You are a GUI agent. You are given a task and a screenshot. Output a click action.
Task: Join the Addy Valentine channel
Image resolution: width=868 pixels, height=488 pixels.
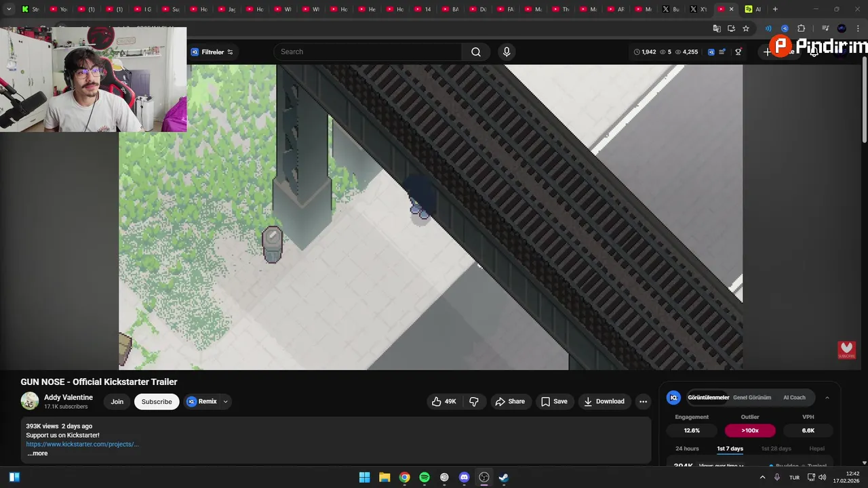(117, 401)
